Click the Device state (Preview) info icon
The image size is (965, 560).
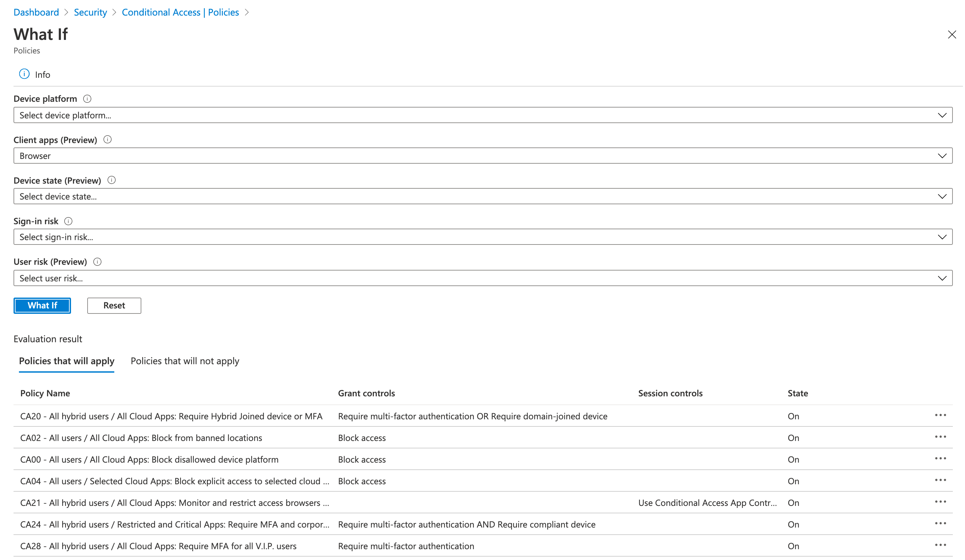[112, 180]
